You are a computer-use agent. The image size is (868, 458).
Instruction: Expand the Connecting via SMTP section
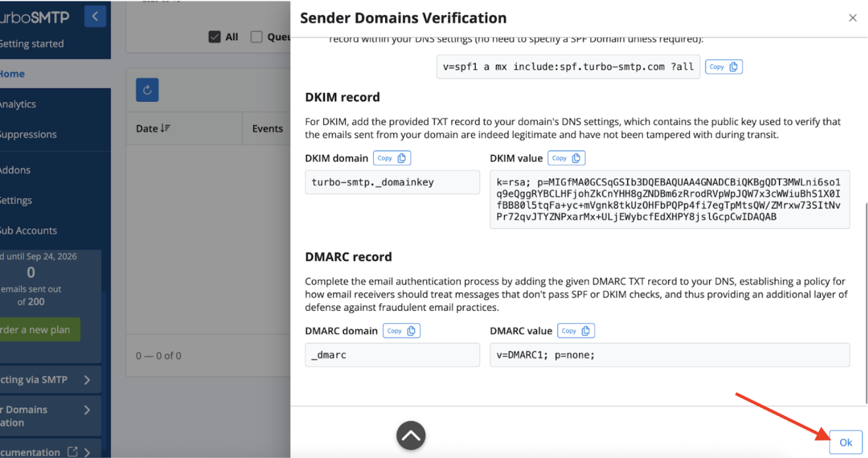point(87,380)
